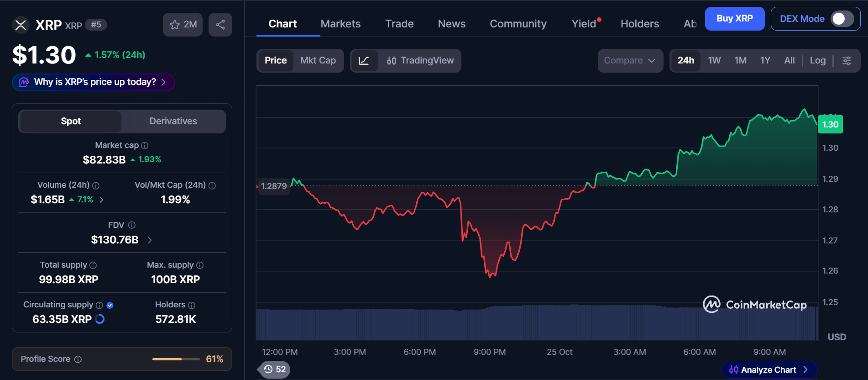Click the Profile Score info icon
The width and height of the screenshot is (868, 380).
click(x=78, y=359)
